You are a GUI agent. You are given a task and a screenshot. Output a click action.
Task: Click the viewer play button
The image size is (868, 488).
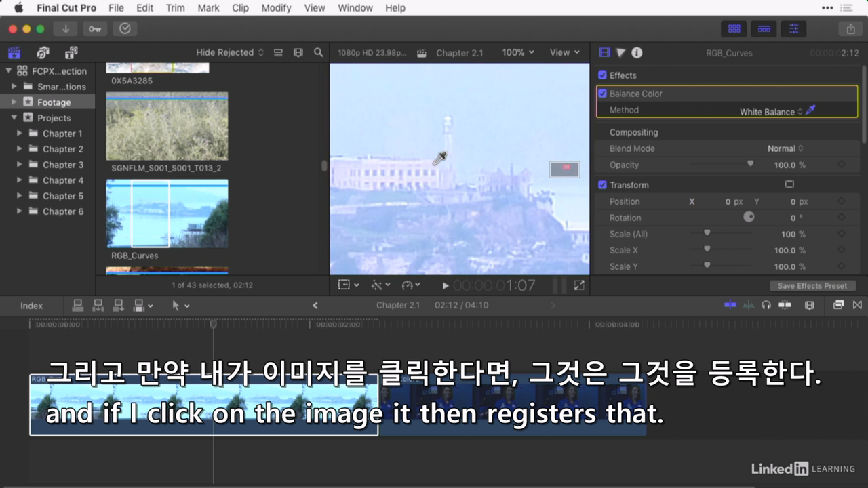coord(445,286)
